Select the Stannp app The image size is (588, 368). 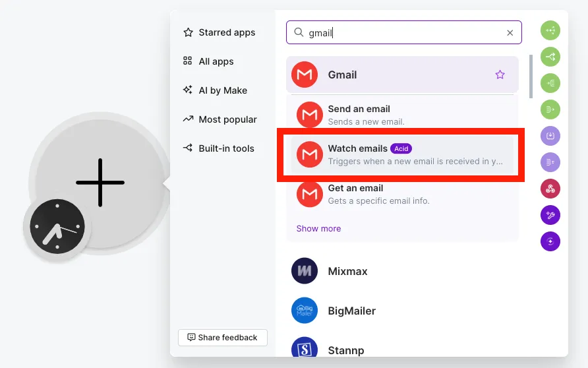402,348
